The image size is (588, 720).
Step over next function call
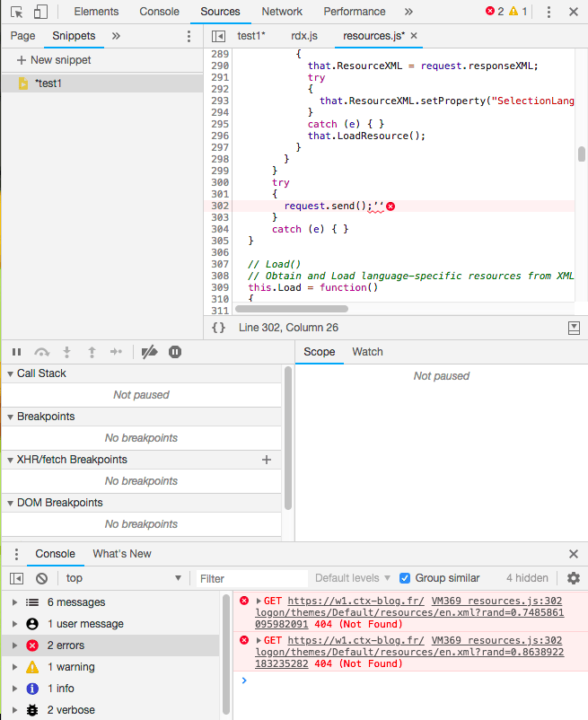pos(42,352)
